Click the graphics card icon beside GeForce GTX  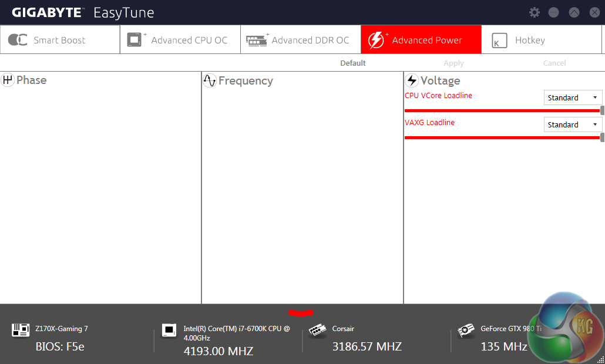(x=466, y=331)
